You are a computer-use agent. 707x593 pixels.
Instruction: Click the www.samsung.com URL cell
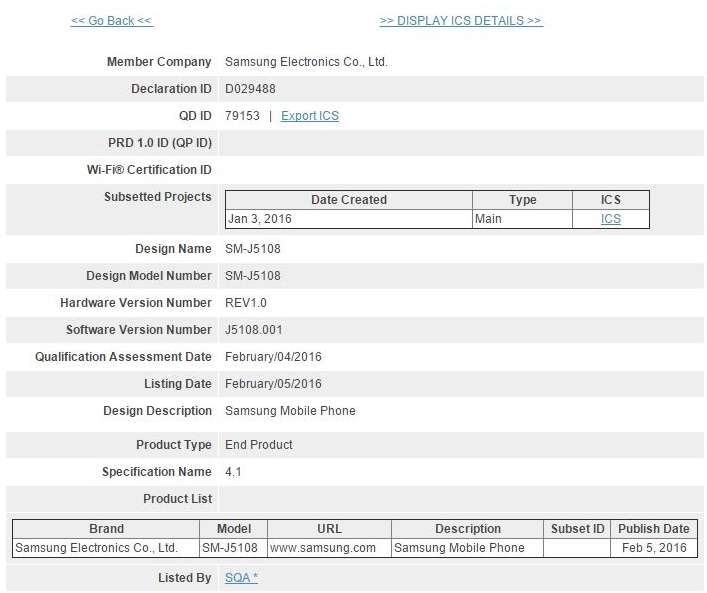[329, 548]
